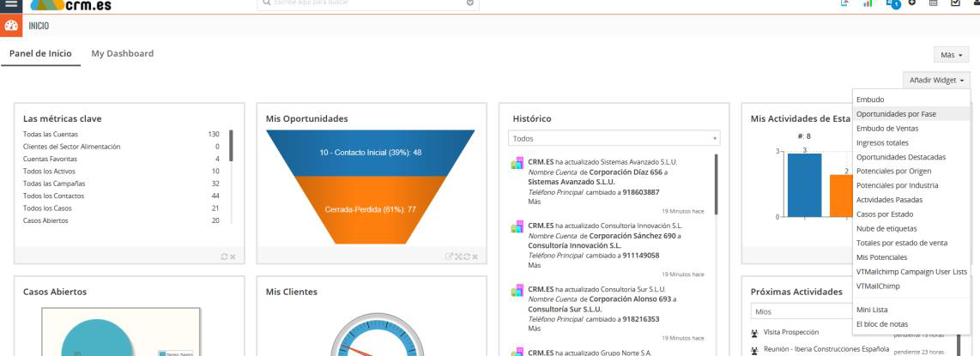Image resolution: width=980 pixels, height=356 pixels.
Task: Open the Míos filter in Próximas Actividades
Action: pos(802,311)
